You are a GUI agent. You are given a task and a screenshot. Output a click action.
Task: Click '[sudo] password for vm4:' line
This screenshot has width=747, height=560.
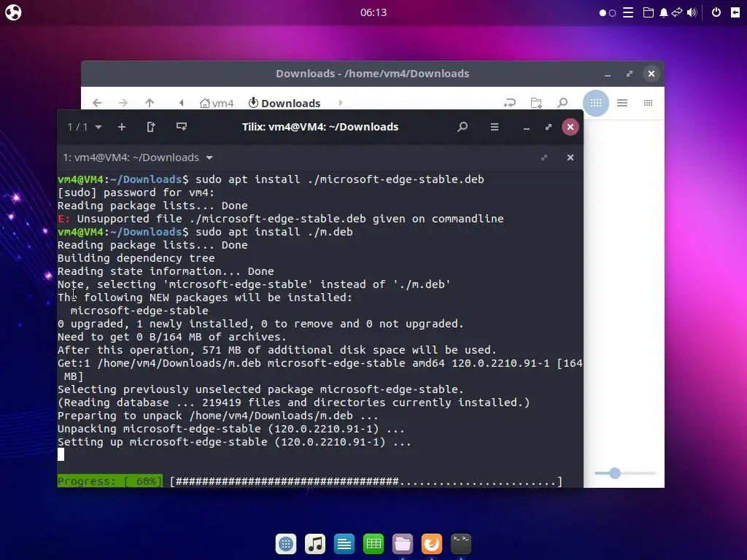(136, 192)
